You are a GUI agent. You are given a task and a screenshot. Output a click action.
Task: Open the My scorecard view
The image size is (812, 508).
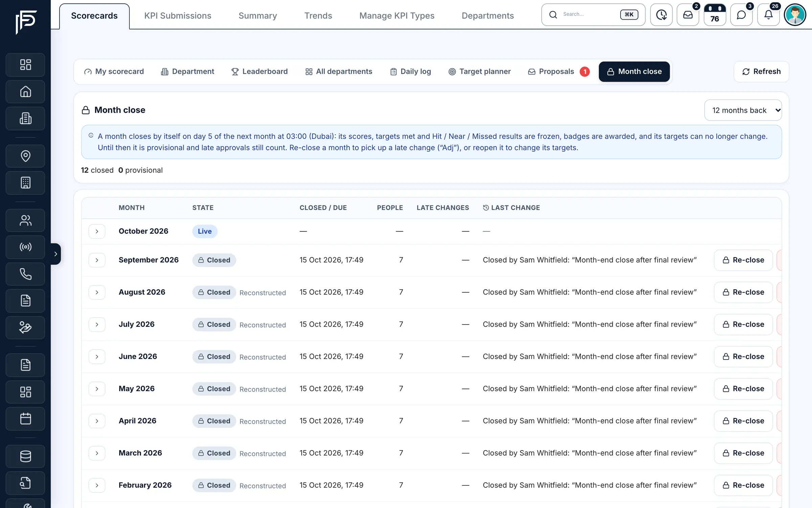tap(114, 71)
